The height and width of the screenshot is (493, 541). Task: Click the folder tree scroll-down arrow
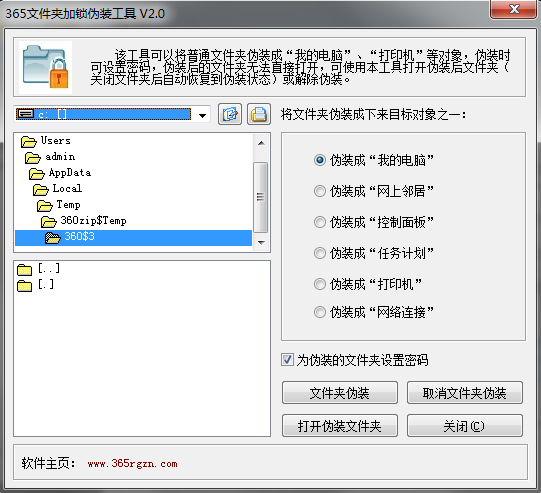click(261, 243)
